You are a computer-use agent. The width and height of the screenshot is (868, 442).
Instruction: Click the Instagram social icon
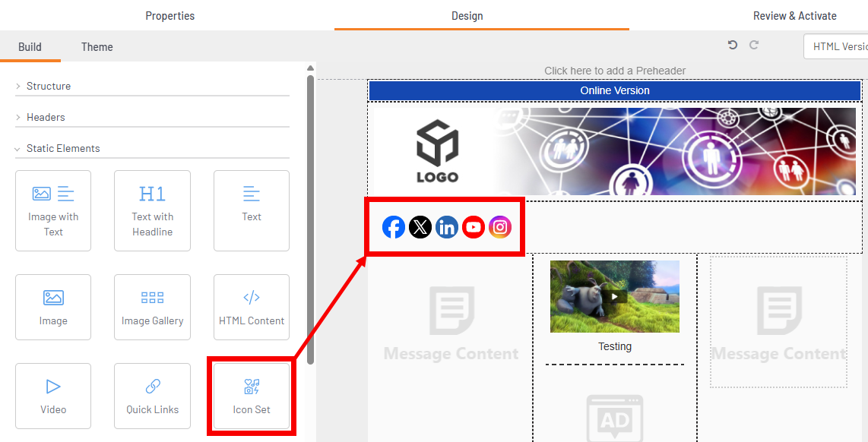tap(500, 227)
